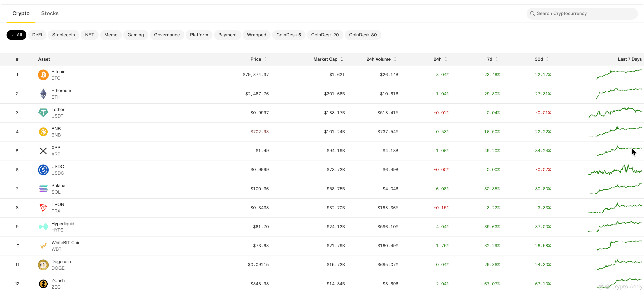Image resolution: width=644 pixels, height=292 pixels.
Task: Sort by Price column arrows
Action: (x=266, y=59)
